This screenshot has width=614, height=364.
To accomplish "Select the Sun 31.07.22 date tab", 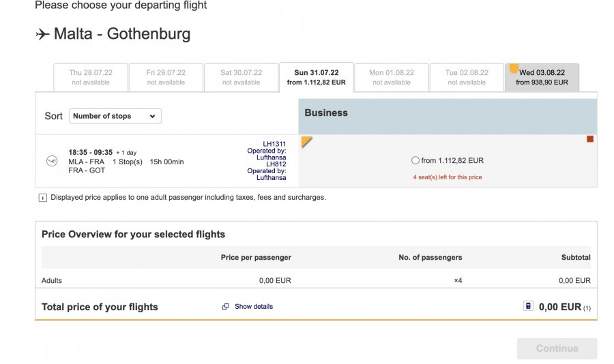I will click(316, 77).
